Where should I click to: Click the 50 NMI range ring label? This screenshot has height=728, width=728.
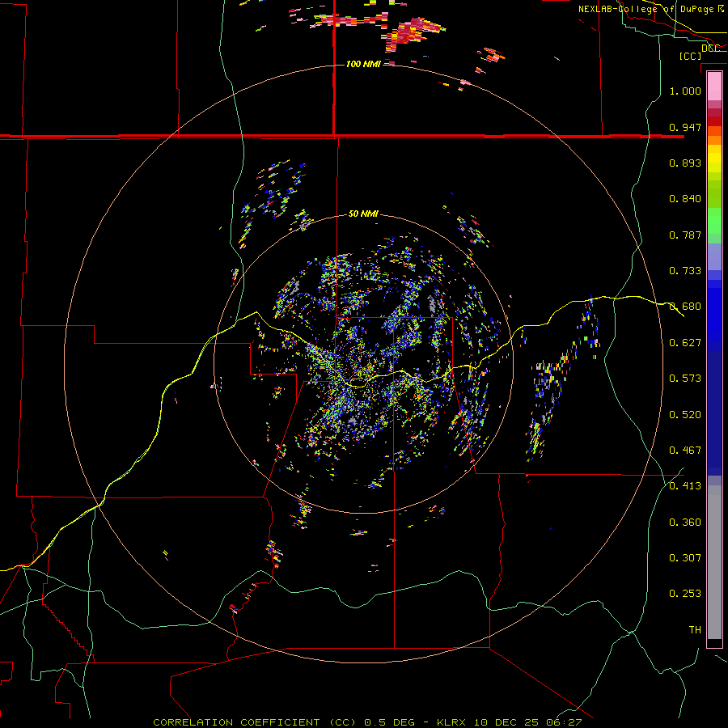point(363,214)
